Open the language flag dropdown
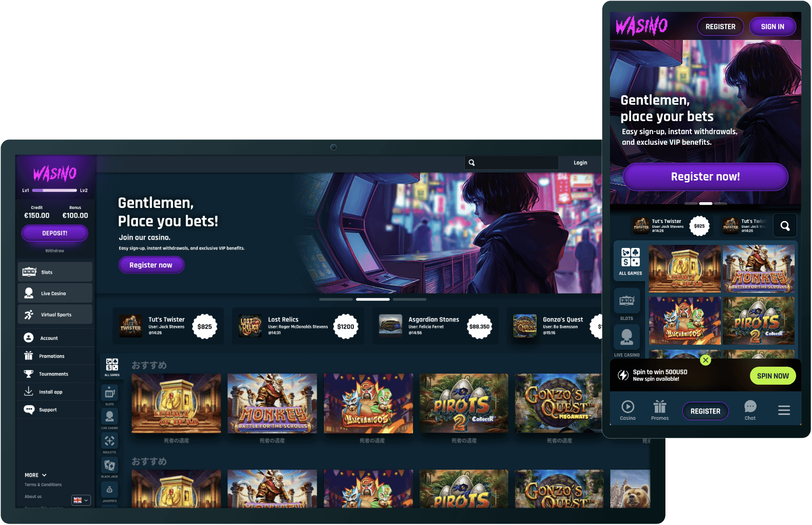 click(81, 500)
